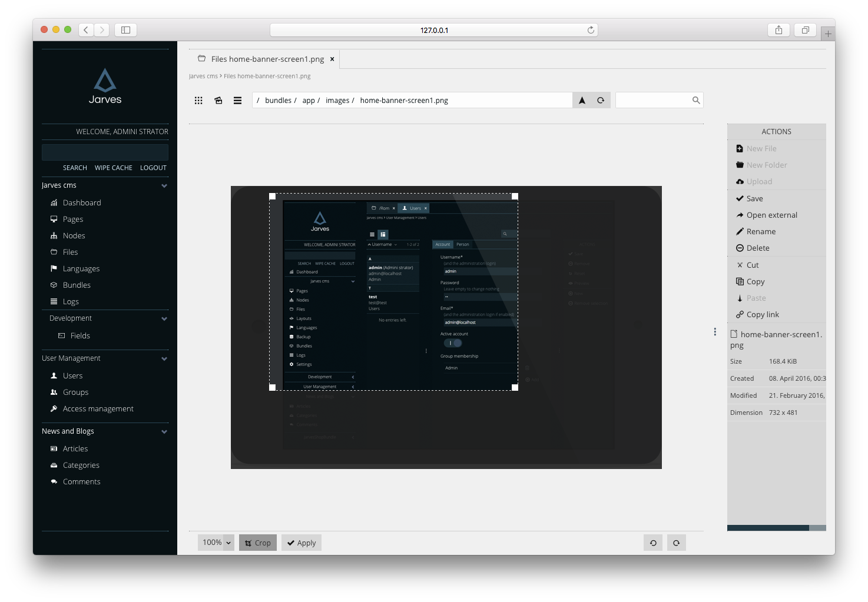Switch to list view
This screenshot has height=602, width=868.
(238, 101)
